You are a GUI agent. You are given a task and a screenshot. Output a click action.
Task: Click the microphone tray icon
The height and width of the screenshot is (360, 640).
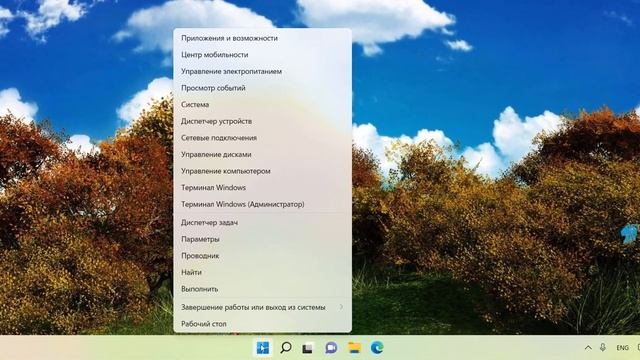(603, 347)
